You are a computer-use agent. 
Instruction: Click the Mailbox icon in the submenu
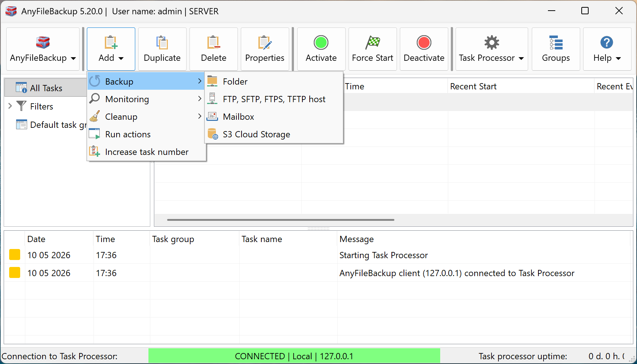212,116
